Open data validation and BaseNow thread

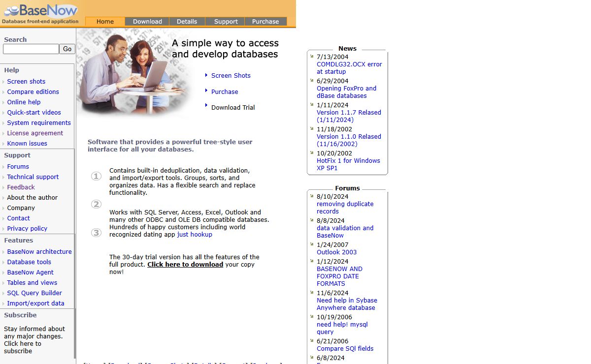tap(345, 232)
